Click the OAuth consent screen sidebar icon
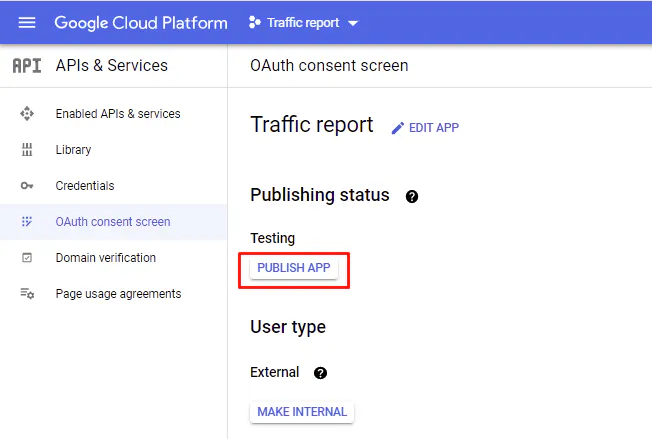Screen dimensions: 652x439 click(27, 222)
